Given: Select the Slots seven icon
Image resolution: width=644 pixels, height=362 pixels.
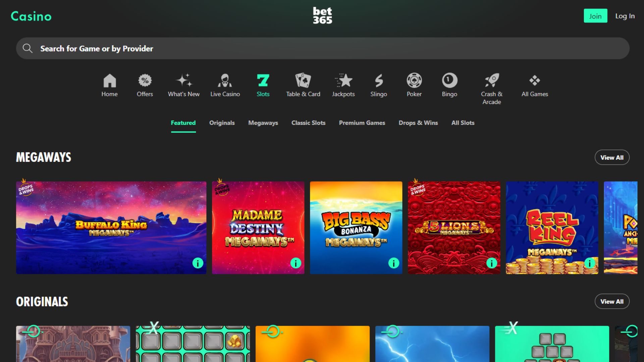Looking at the screenshot, I should tap(263, 80).
